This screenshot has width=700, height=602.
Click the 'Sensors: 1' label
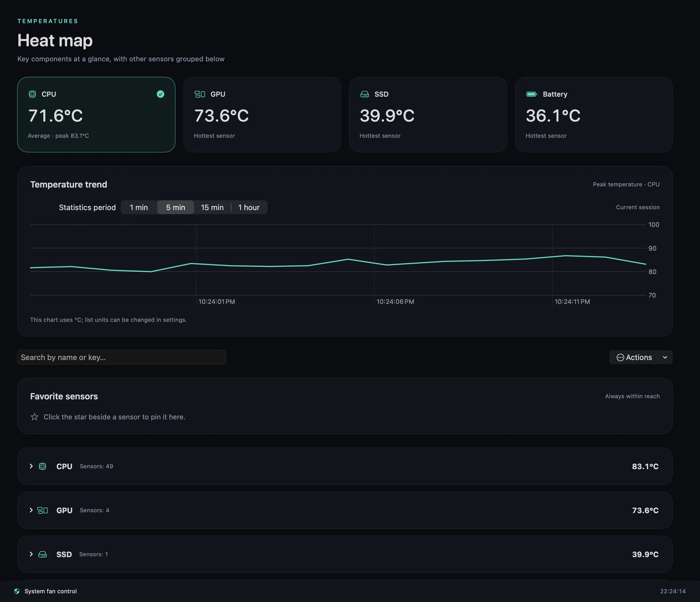click(x=94, y=554)
